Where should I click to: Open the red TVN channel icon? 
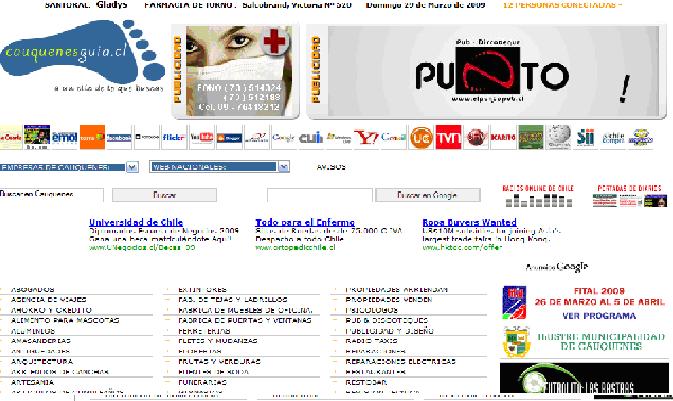(449, 137)
